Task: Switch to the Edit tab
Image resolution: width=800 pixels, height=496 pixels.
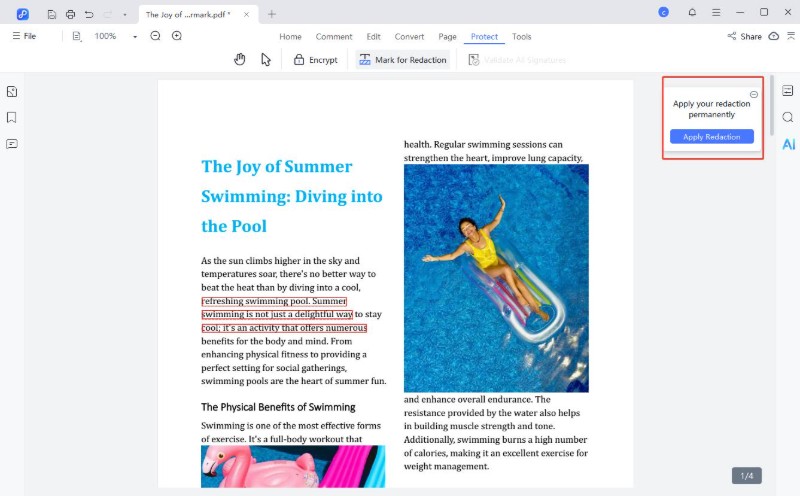Action: click(x=373, y=37)
